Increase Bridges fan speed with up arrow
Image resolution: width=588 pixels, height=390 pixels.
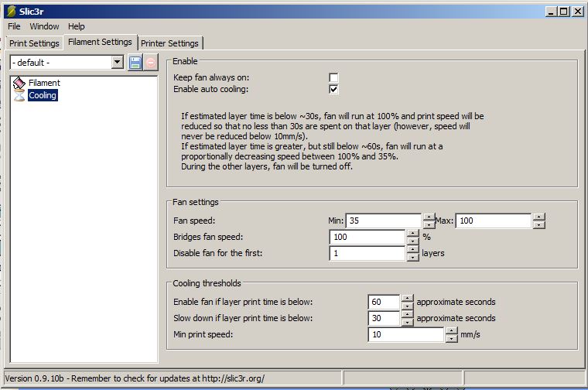coord(412,233)
